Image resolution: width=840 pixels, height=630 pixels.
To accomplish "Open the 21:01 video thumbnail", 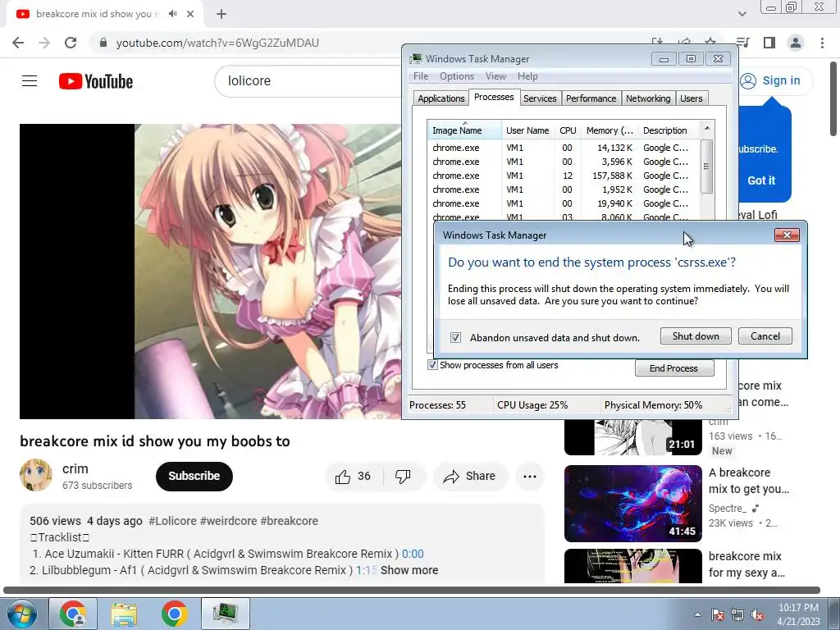I will pyautogui.click(x=633, y=437).
